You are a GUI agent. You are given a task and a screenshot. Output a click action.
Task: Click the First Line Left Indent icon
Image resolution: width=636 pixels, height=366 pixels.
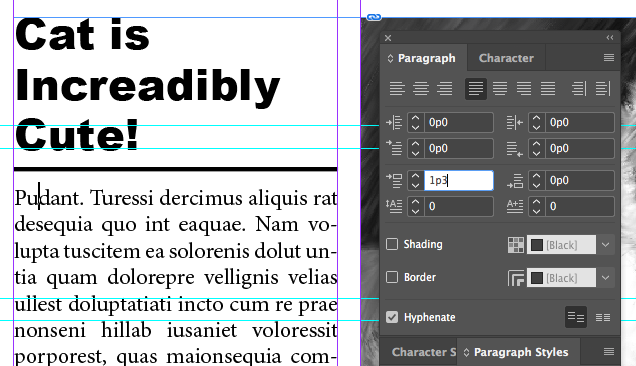click(x=394, y=148)
